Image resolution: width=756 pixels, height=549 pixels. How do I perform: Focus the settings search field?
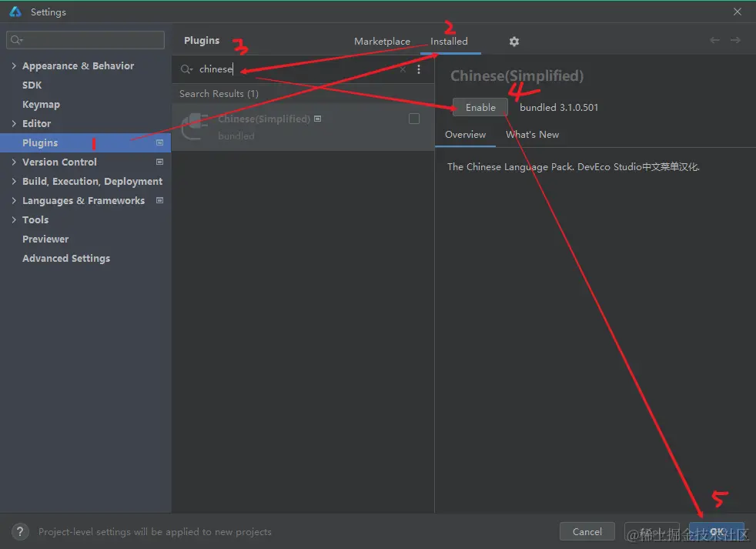point(85,40)
